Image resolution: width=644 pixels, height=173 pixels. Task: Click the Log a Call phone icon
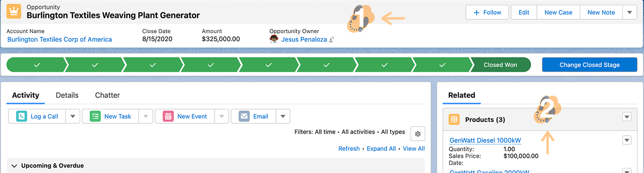22,116
